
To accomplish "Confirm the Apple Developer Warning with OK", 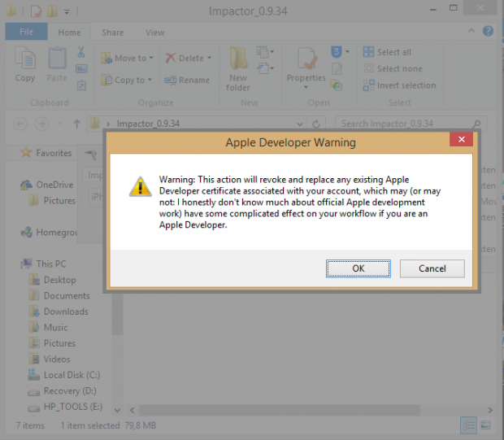I will [x=358, y=268].
